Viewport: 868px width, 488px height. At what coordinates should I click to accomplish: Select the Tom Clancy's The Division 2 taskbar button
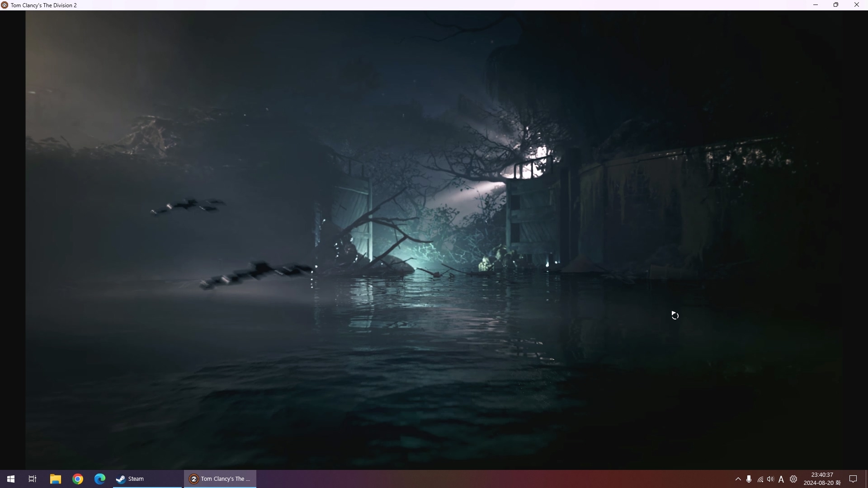click(220, 479)
